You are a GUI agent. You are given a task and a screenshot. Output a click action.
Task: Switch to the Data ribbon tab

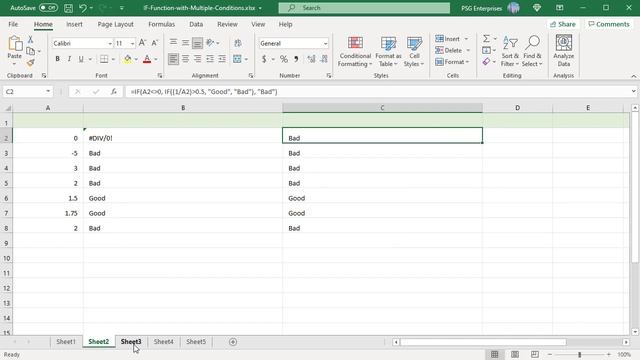point(196,24)
